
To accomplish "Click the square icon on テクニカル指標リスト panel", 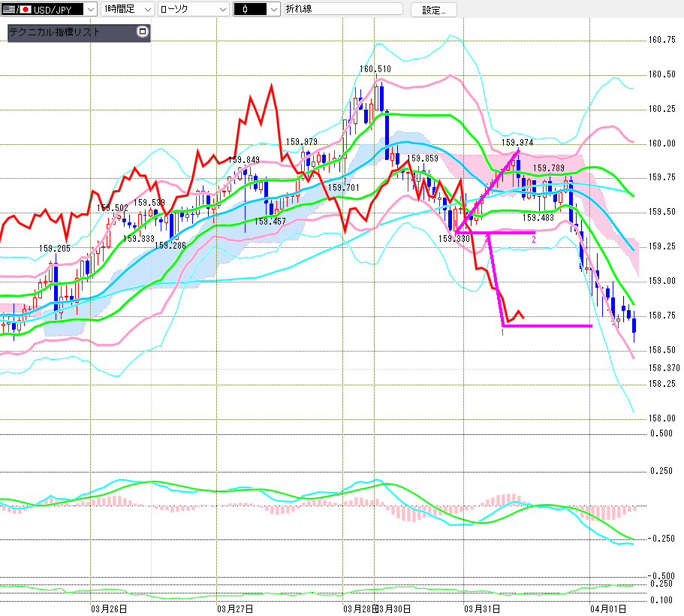I will [x=143, y=32].
